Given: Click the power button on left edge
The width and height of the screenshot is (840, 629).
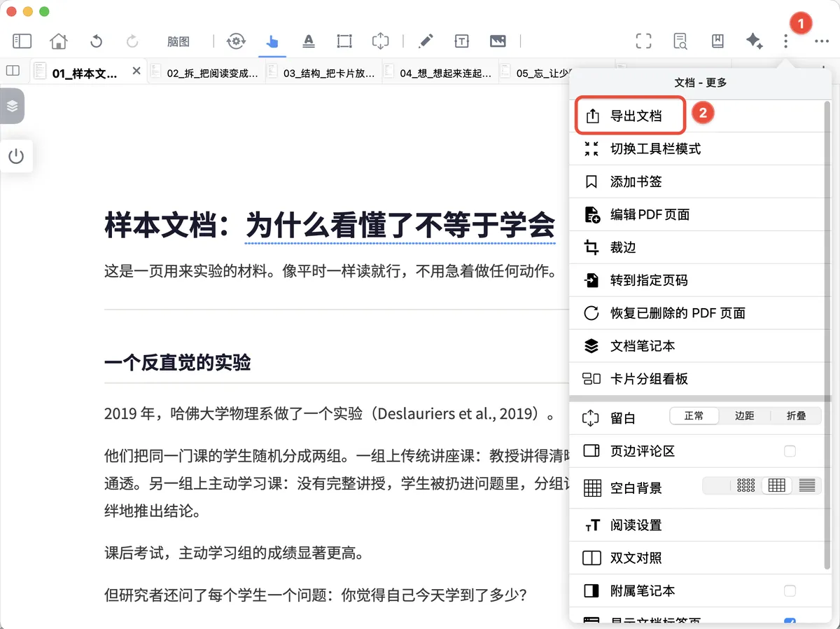Looking at the screenshot, I should point(16,156).
